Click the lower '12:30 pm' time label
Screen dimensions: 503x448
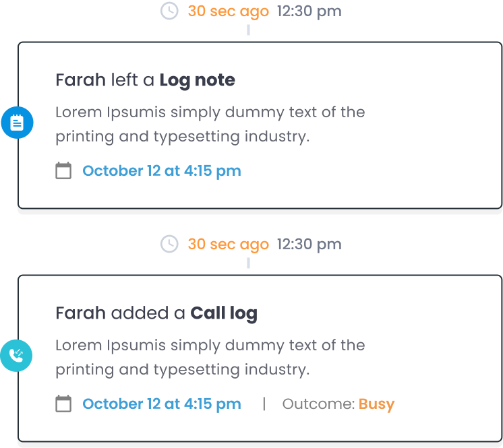tap(309, 245)
